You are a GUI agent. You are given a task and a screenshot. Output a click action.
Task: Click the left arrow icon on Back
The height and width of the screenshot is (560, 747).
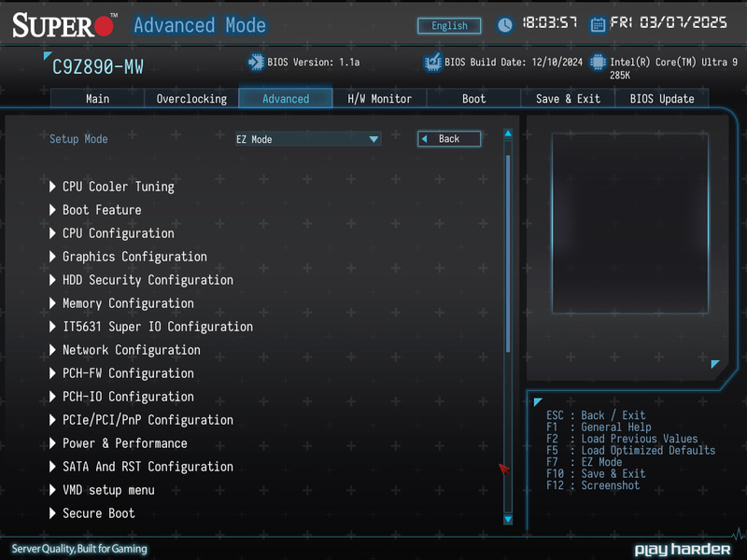pyautogui.click(x=425, y=139)
